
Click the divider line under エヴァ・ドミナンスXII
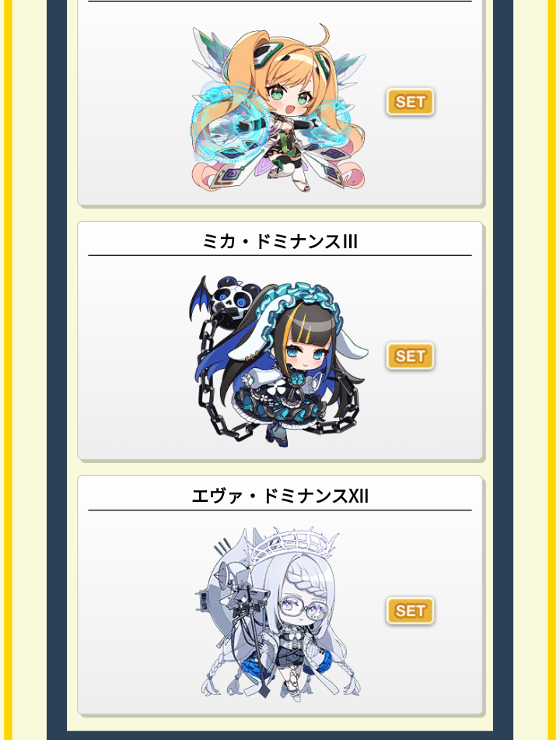(280, 510)
